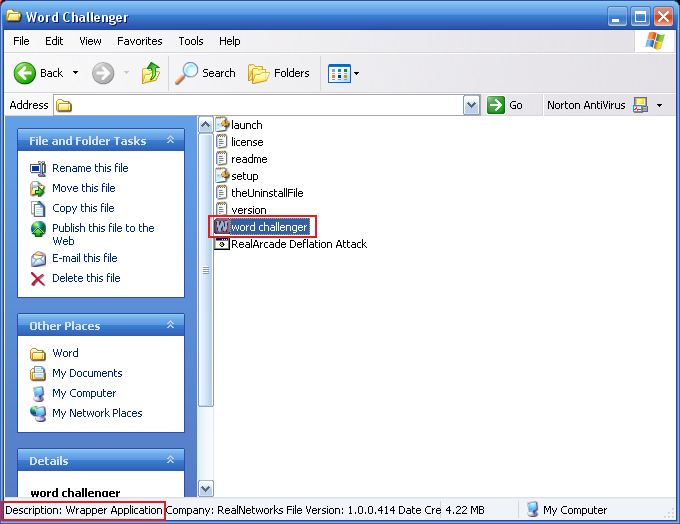
Task: Open the Help menu
Action: pyautogui.click(x=229, y=41)
